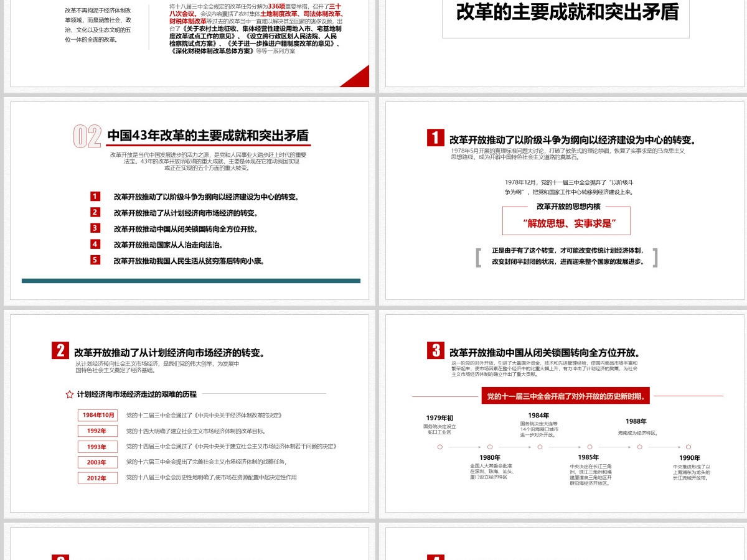The width and height of the screenshot is (747, 560).
Task: Click the red number 1 square in the 02 slide list
Action: click(95, 197)
